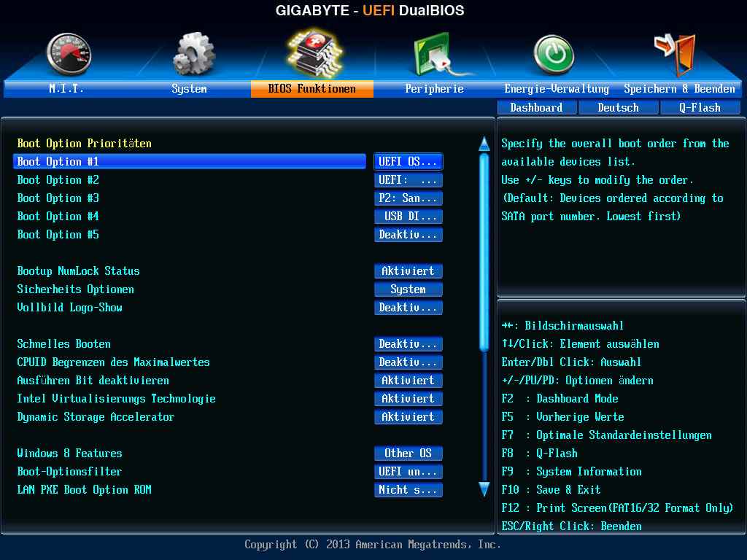Open the Speichern & Beenden tab
The height and width of the screenshot is (560, 747).
click(x=679, y=88)
